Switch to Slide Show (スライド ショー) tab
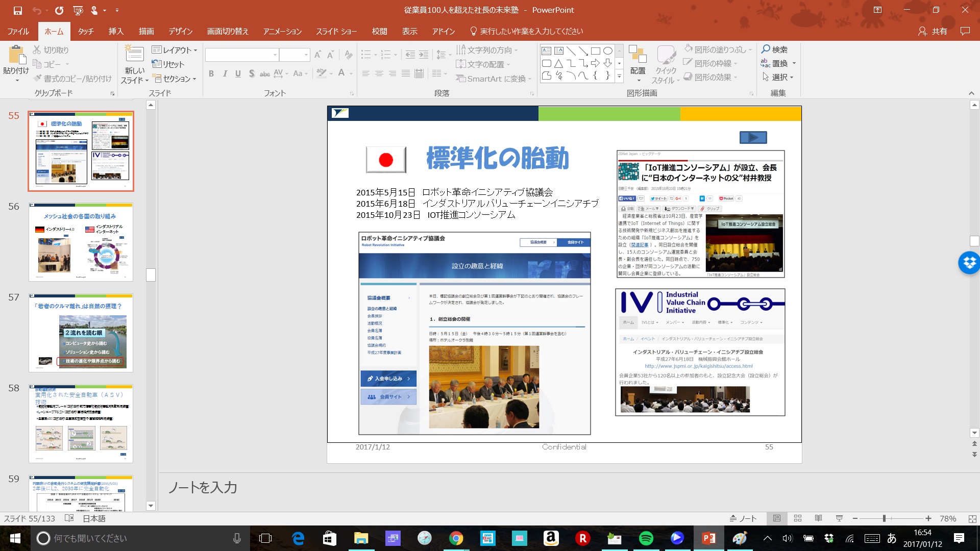Screen dimensions: 980x551 pyautogui.click(x=336, y=31)
